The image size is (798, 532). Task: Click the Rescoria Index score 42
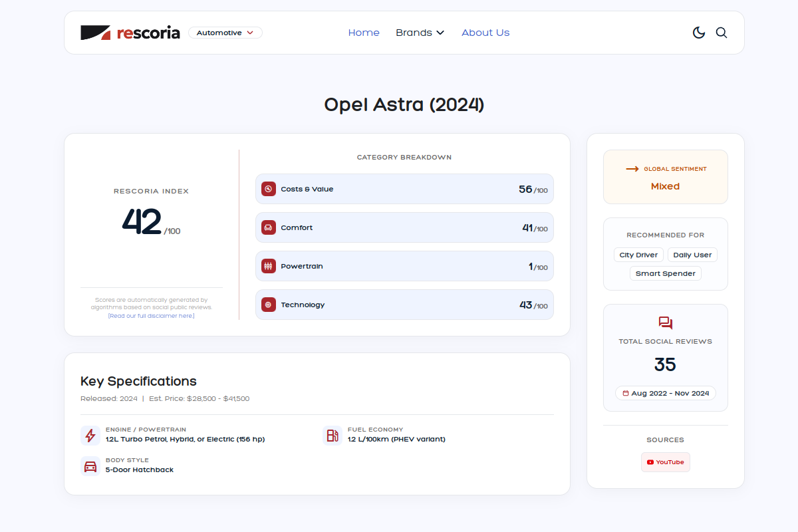142,222
